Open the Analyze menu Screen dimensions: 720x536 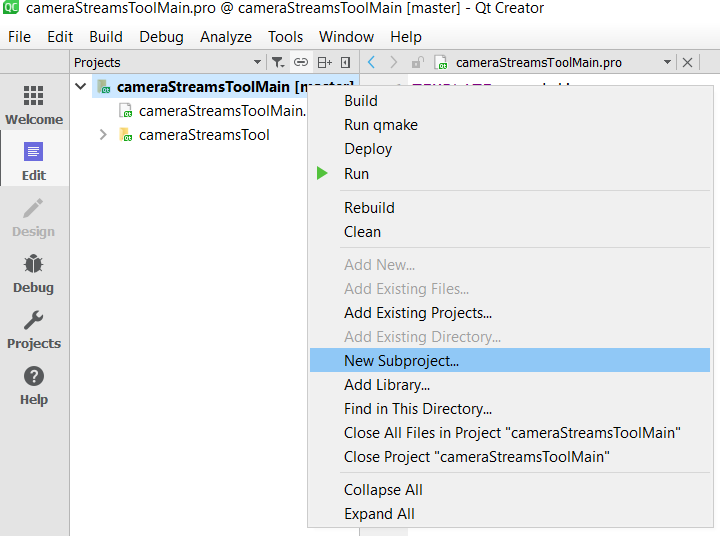point(225,37)
